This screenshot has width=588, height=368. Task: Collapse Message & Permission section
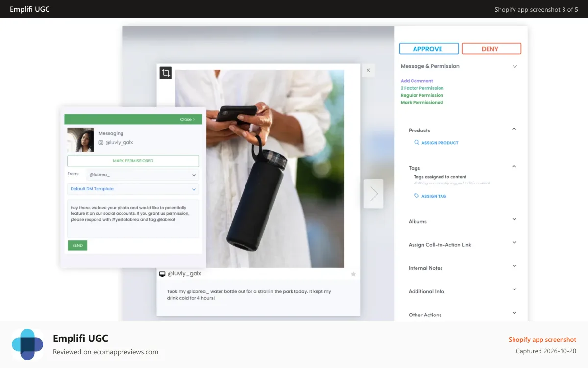coord(514,66)
